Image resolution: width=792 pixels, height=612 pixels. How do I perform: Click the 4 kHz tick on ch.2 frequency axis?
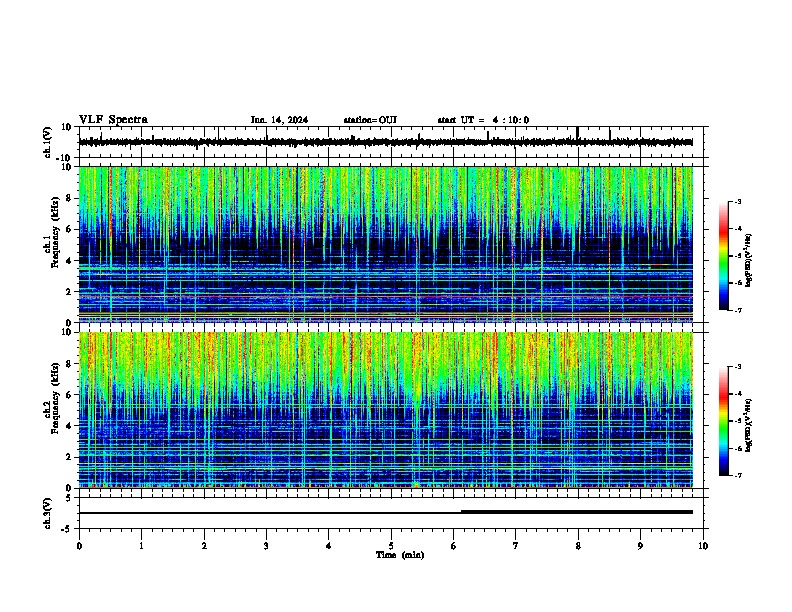(x=69, y=426)
